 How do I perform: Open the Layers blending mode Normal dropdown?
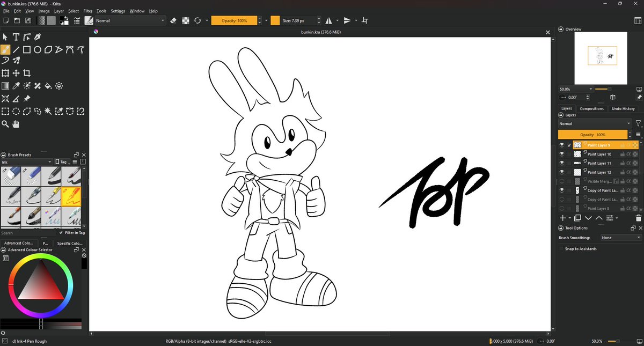(594, 123)
